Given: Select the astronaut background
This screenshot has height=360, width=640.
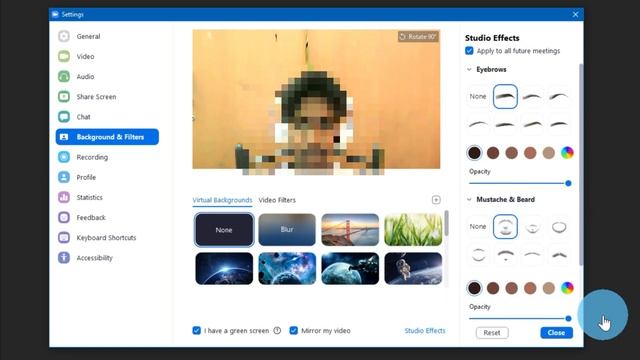Looking at the screenshot, I should click(x=413, y=268).
